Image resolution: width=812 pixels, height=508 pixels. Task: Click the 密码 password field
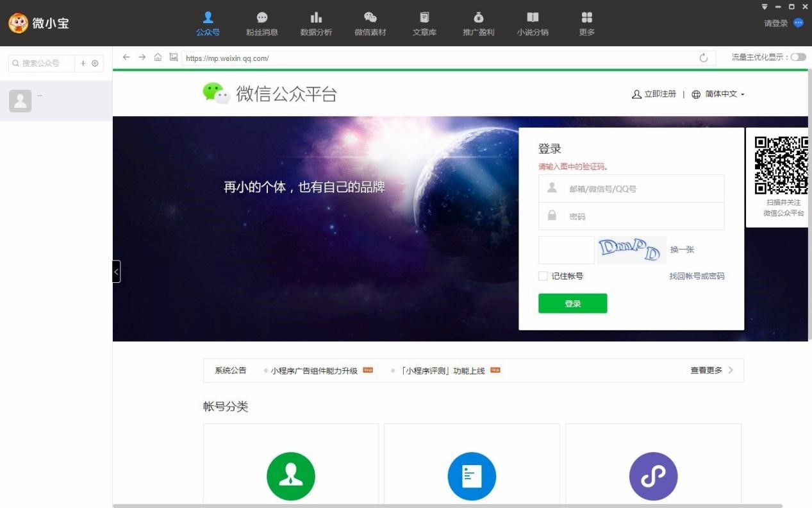631,216
